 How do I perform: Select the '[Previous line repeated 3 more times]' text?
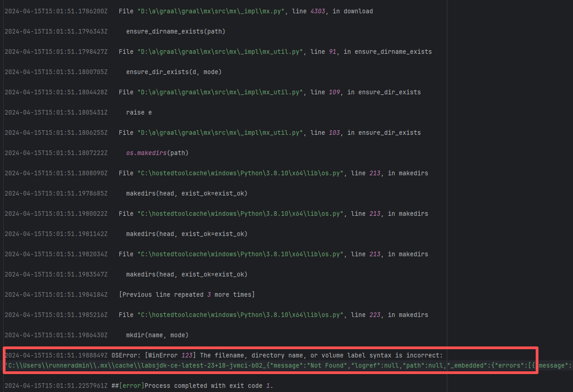[187, 294]
